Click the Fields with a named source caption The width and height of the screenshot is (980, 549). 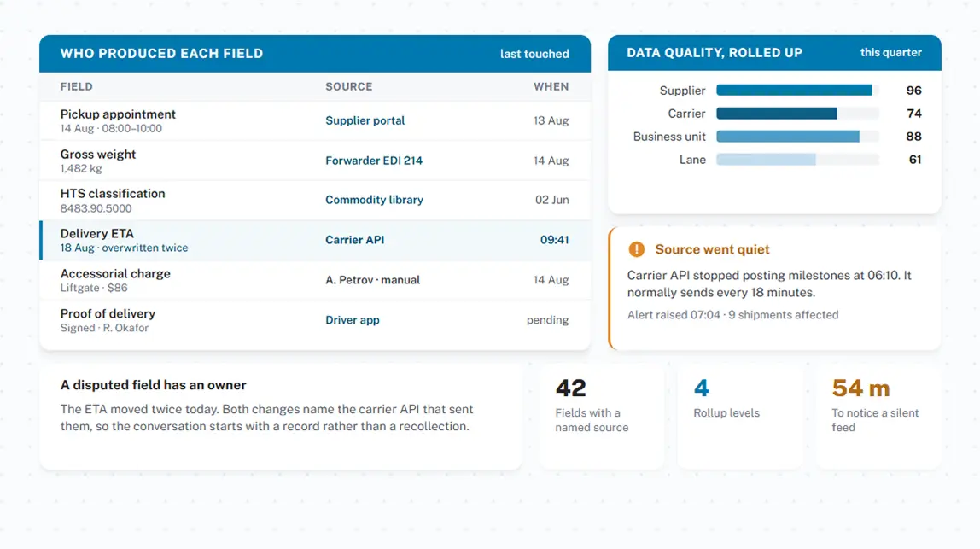592,420
